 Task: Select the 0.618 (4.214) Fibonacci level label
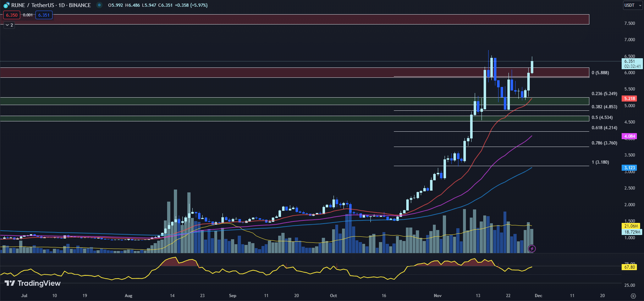[x=604, y=128]
